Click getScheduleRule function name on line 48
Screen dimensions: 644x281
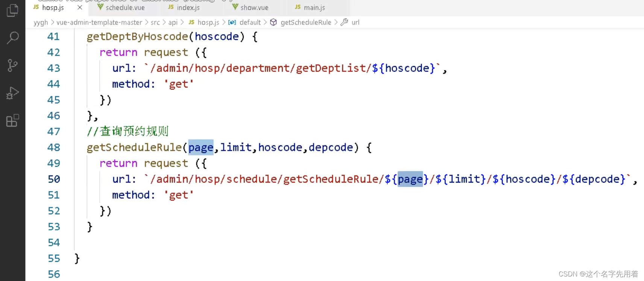pos(134,148)
